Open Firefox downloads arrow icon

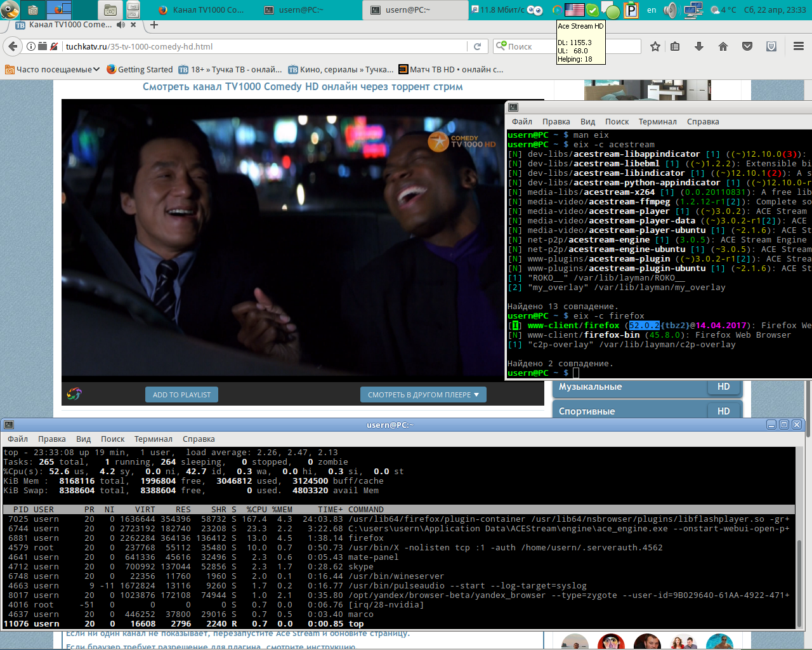click(699, 46)
